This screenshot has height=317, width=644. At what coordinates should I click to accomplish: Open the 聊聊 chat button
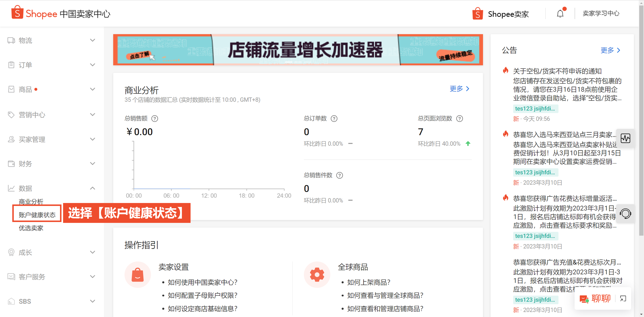tap(595, 299)
